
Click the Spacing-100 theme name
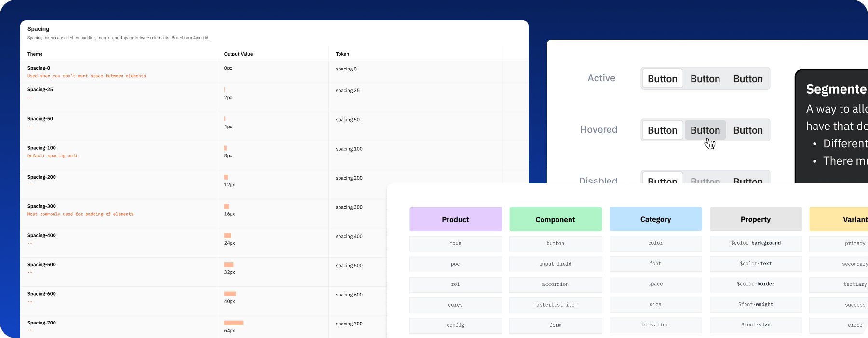tap(41, 148)
